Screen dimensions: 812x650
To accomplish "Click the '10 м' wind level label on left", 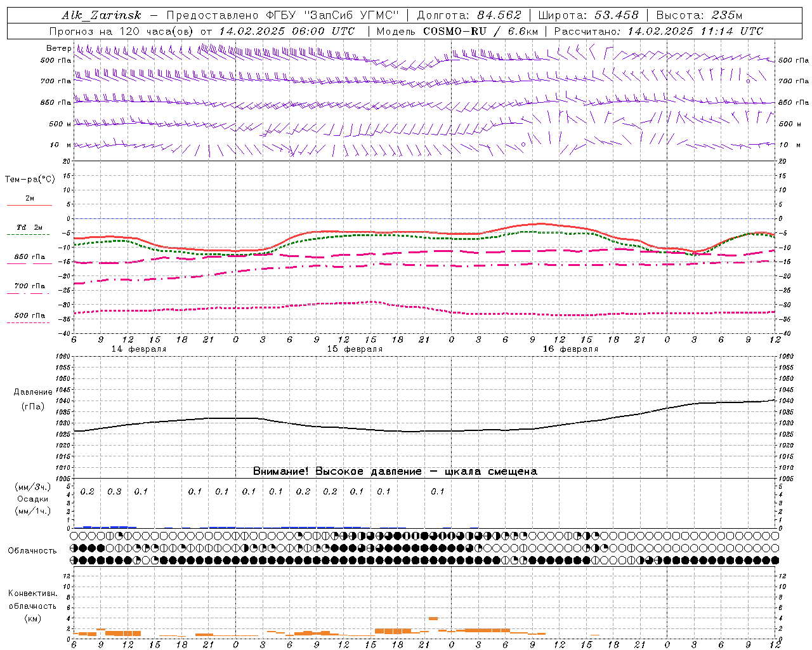I will coord(61,145).
